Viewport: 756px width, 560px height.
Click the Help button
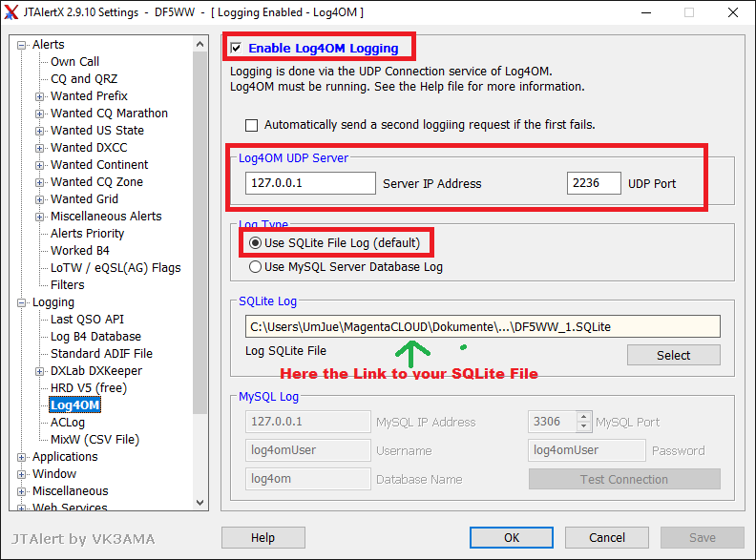(x=262, y=538)
